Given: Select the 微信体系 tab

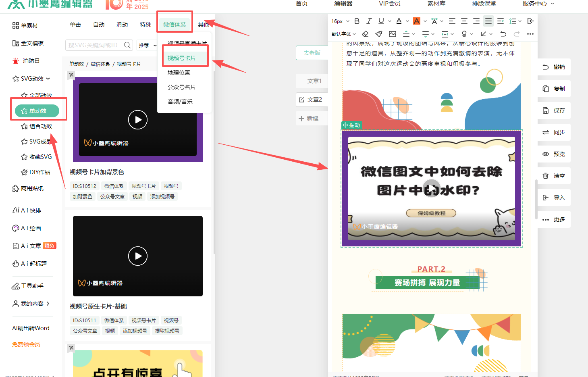Looking at the screenshot, I should (175, 24).
